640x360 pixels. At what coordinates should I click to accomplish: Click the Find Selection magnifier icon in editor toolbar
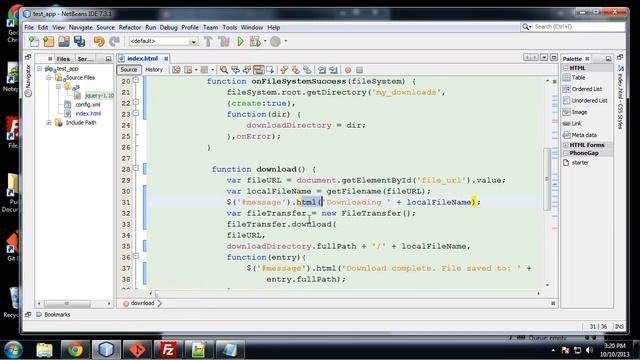tap(224, 70)
